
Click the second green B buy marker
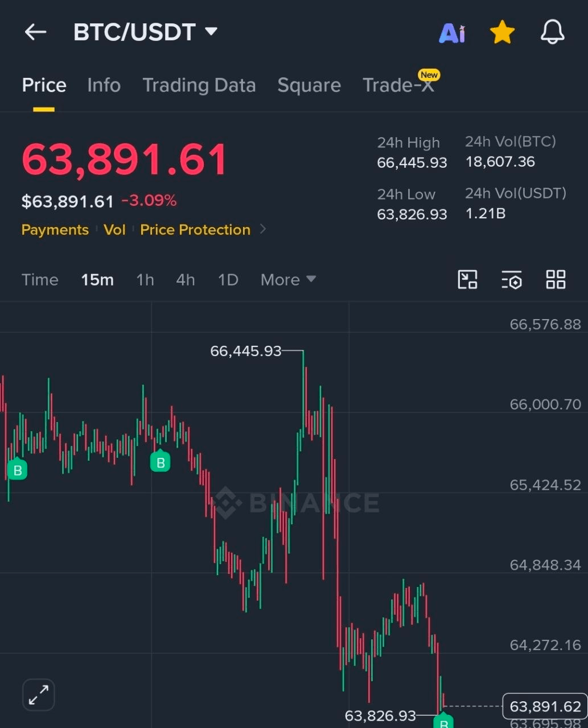pos(161,462)
